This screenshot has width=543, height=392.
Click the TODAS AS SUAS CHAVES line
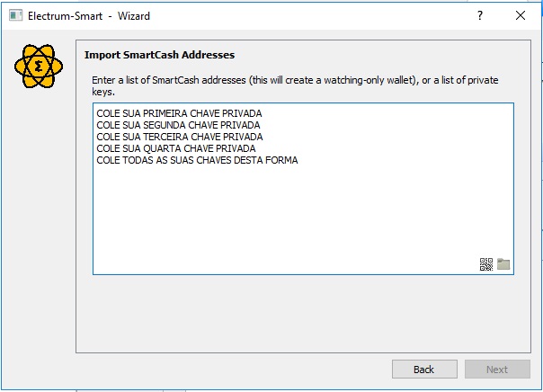[x=197, y=160]
